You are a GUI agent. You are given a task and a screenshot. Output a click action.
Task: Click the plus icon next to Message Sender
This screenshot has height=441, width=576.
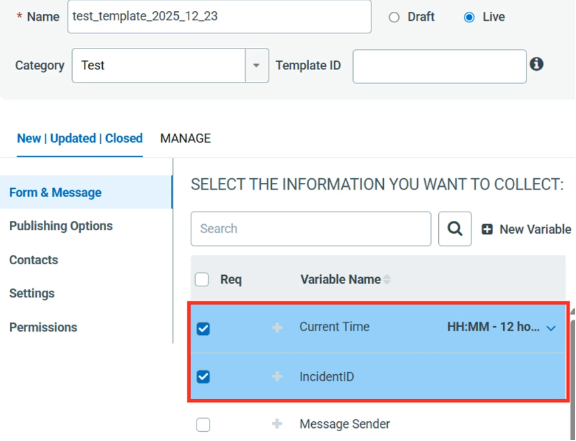[x=277, y=424]
